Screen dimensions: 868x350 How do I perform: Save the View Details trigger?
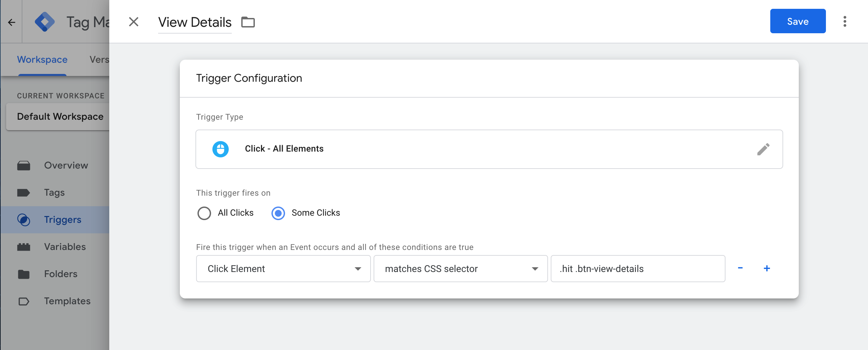[x=798, y=21]
